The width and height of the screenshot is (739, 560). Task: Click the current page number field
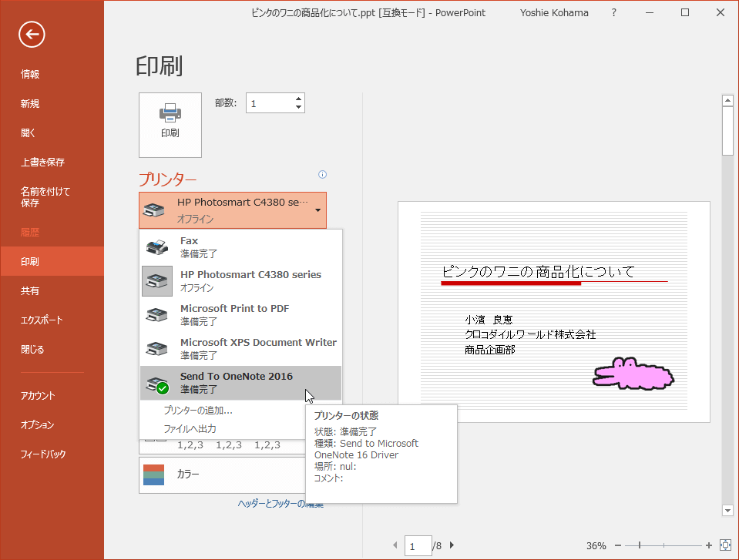pos(418,546)
